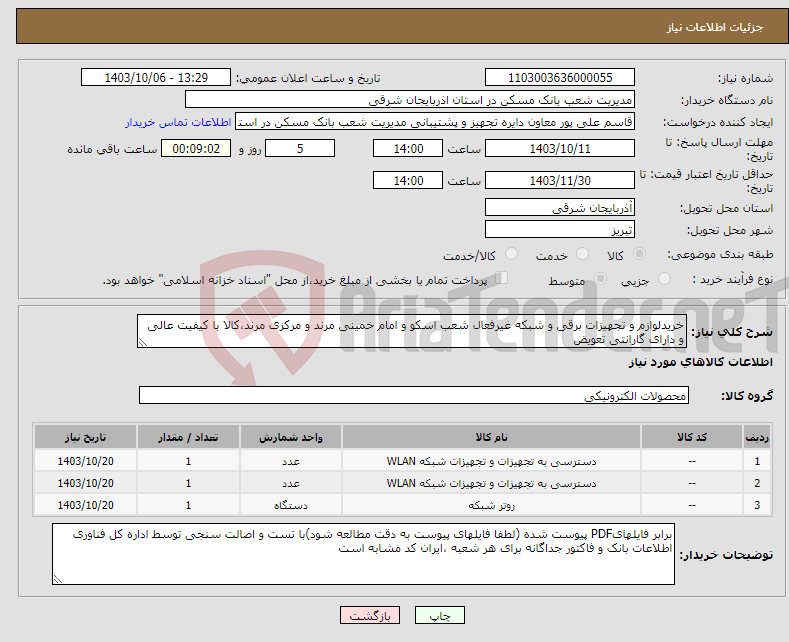Click دستگاه unit cell in row 3

(290, 505)
